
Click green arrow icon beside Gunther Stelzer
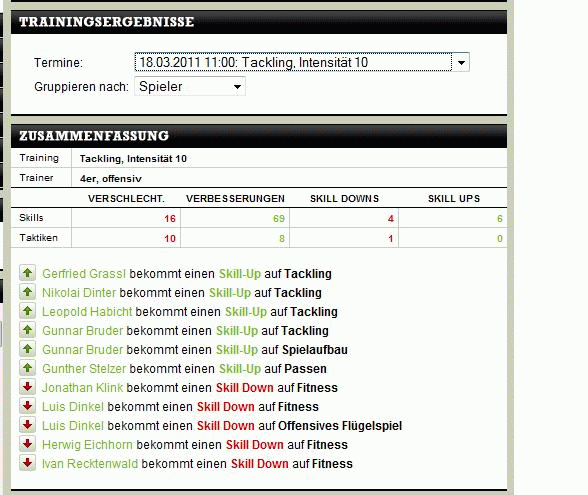coord(27,368)
